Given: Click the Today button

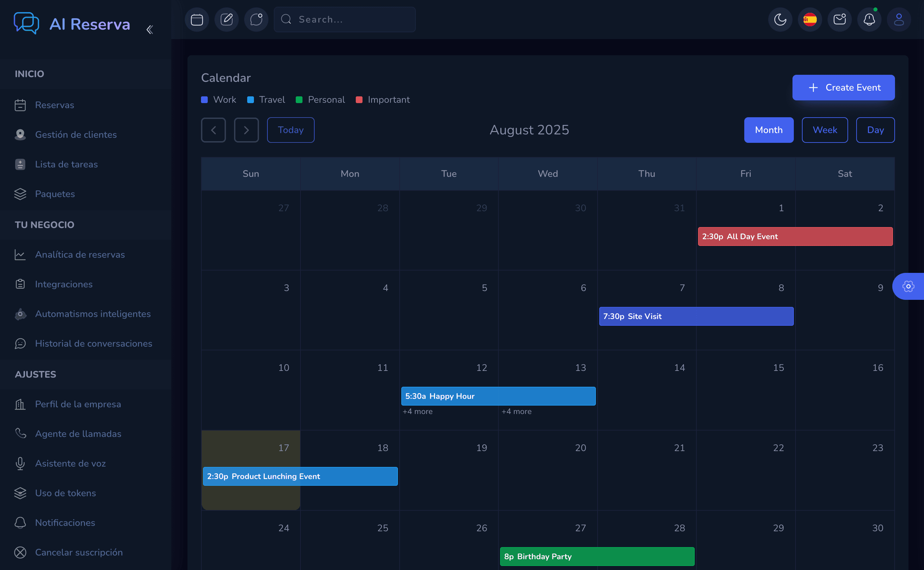Looking at the screenshot, I should point(290,130).
